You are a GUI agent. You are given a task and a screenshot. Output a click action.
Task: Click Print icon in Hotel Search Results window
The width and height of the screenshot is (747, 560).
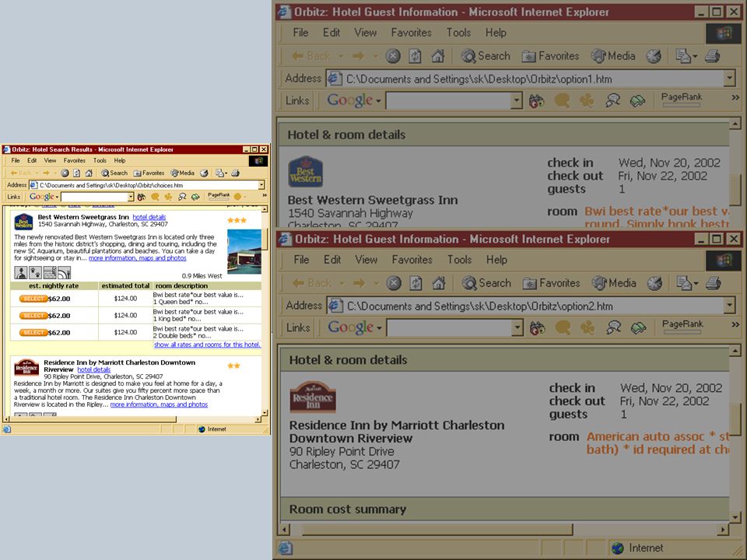235,173
